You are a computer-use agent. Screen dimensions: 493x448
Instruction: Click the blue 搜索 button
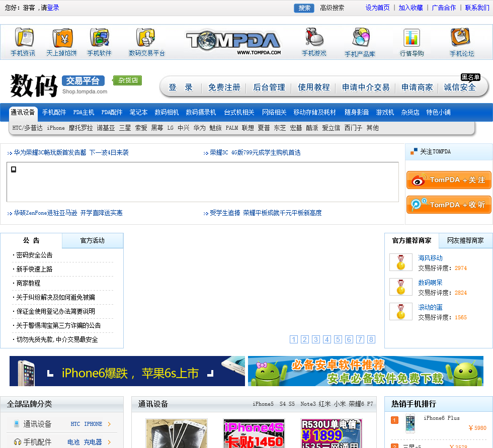(304, 8)
